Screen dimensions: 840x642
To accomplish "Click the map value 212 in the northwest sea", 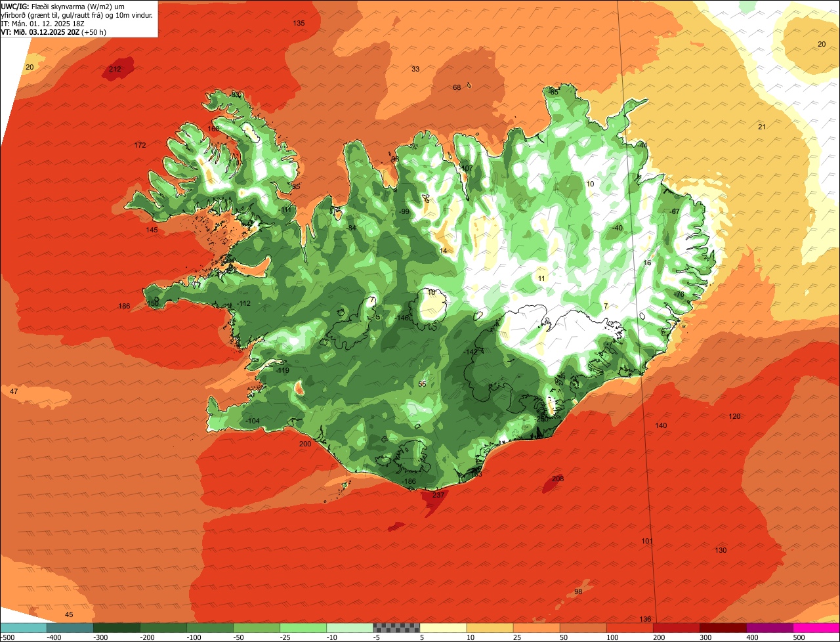I will (x=115, y=69).
